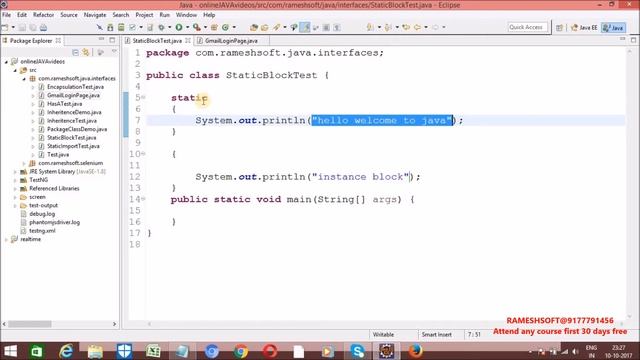The width and height of the screenshot is (640, 360).
Task: Click the Next Annotation toolbar icon
Action: tap(370, 27)
